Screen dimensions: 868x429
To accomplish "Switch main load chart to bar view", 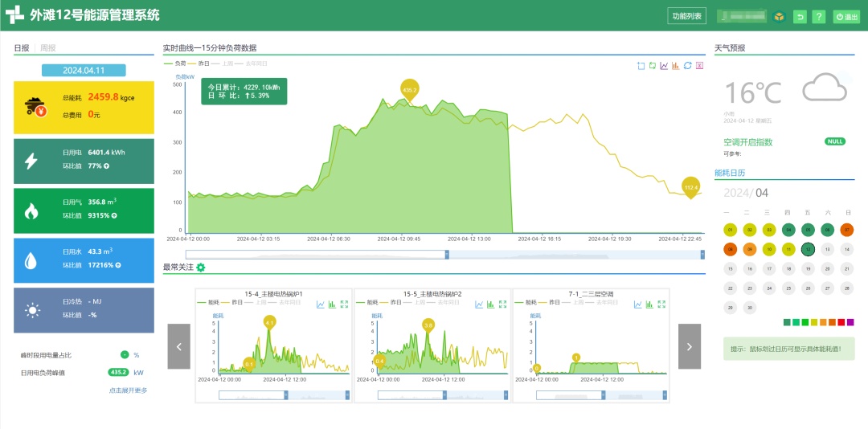I will coord(676,66).
